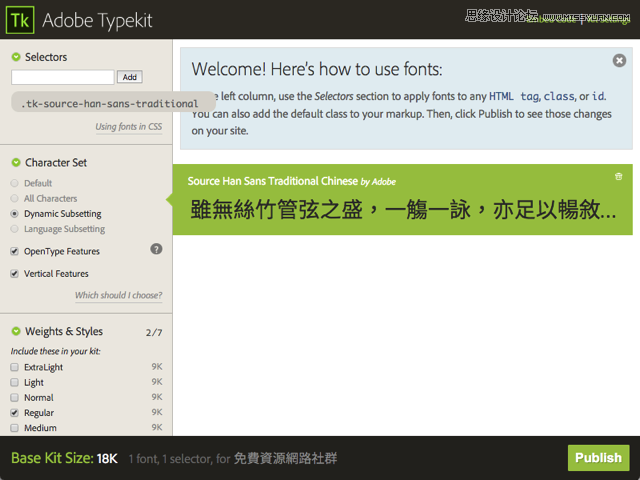Collapse the Character Set section arrow

click(16, 162)
